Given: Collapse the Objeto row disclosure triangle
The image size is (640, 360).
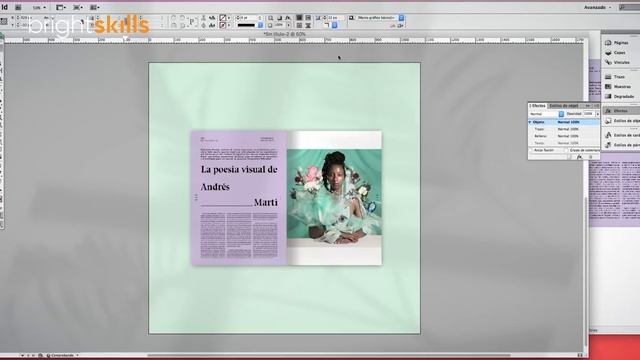Looking at the screenshot, I should [x=530, y=122].
